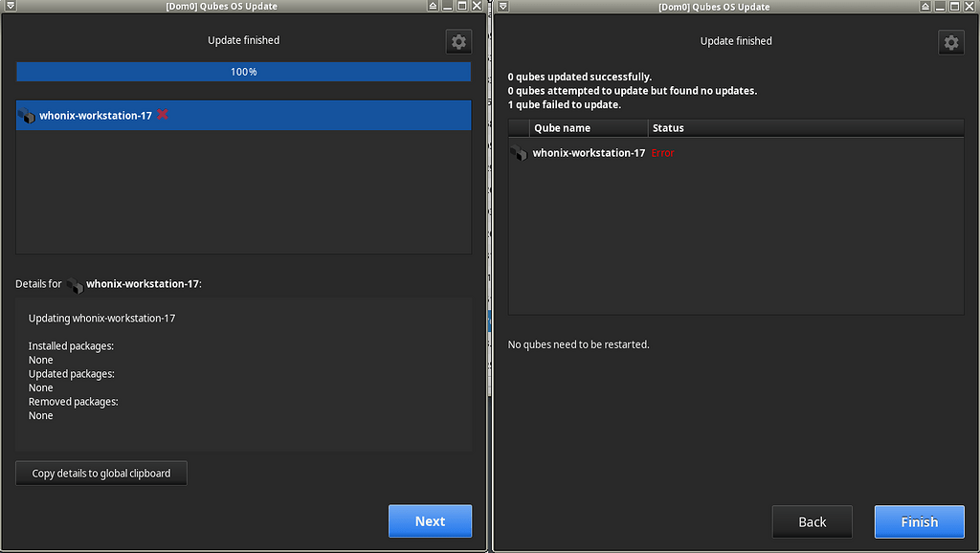
Task: Click Finish button
Action: point(920,521)
